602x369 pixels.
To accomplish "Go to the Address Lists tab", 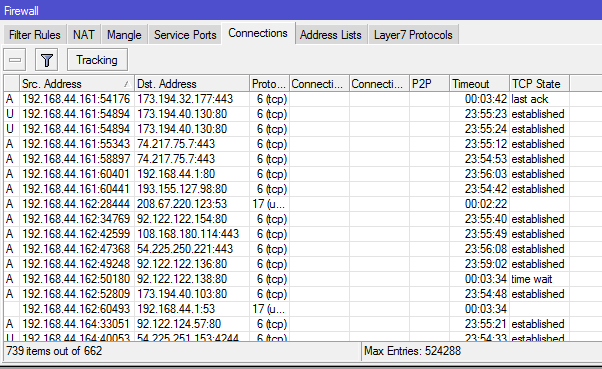I will pyautogui.click(x=331, y=35).
